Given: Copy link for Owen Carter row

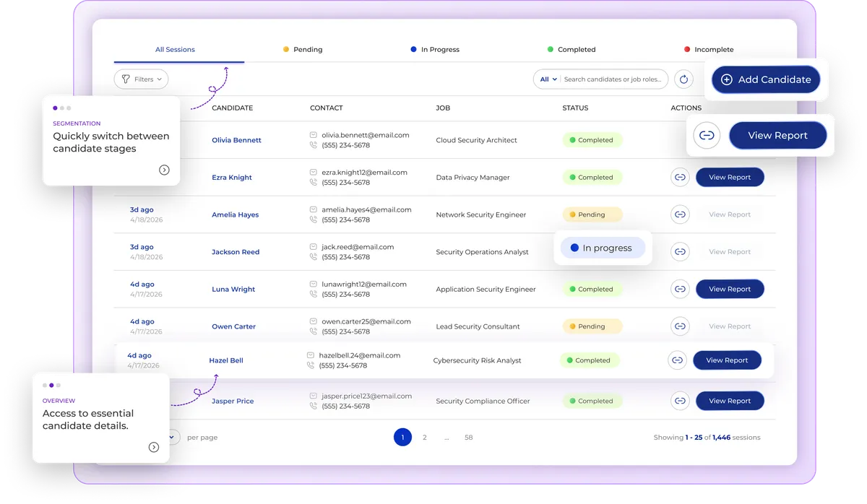Looking at the screenshot, I should click(680, 326).
